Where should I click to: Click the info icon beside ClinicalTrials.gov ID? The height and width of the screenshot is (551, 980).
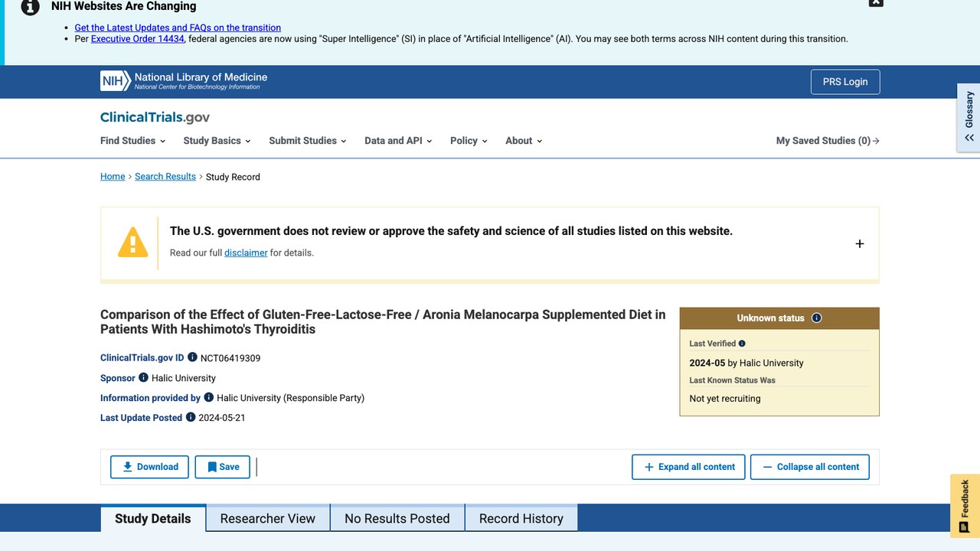click(x=192, y=357)
